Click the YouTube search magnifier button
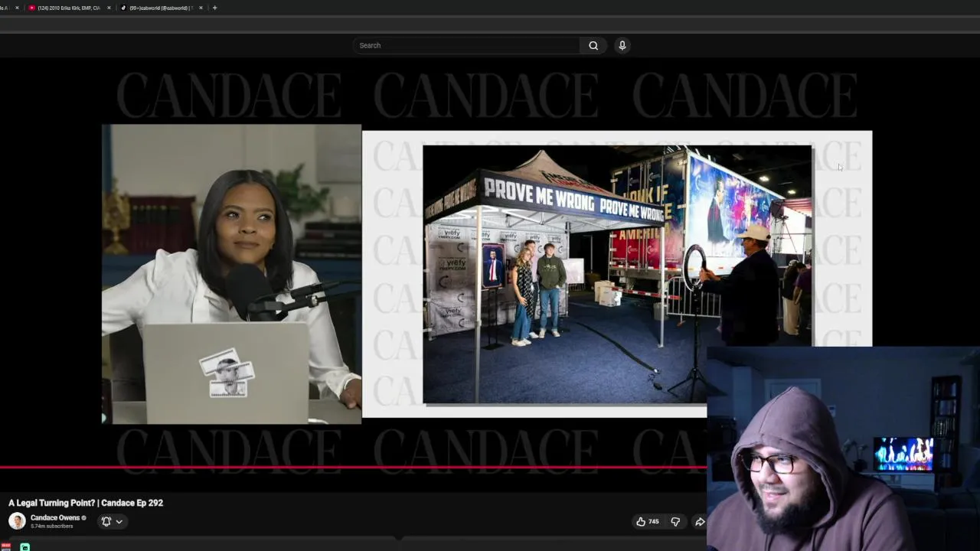Image resolution: width=980 pixels, height=551 pixels. 593,45
